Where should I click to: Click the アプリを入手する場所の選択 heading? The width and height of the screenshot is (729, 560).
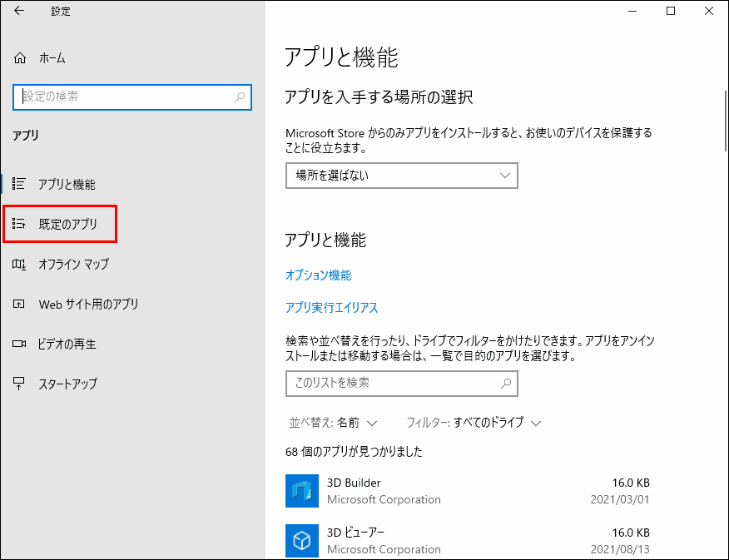(x=379, y=97)
